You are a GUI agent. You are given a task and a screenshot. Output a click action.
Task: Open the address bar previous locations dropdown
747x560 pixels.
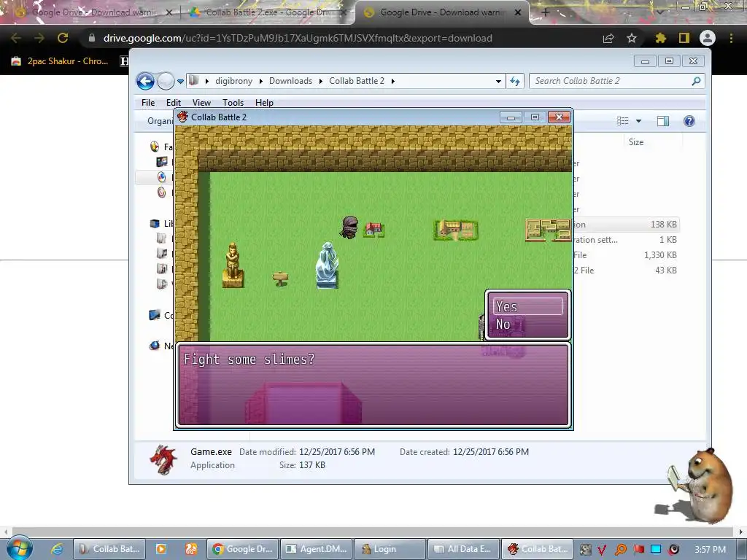click(x=498, y=82)
